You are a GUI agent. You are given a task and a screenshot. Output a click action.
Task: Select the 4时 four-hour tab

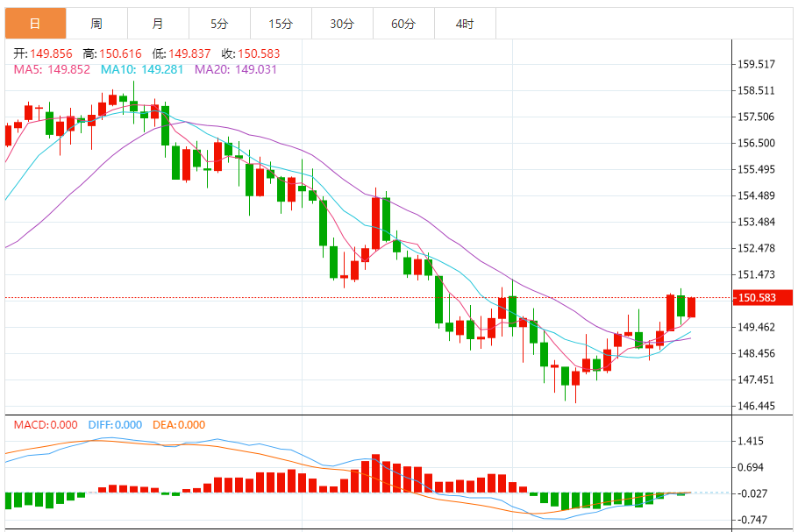point(465,24)
